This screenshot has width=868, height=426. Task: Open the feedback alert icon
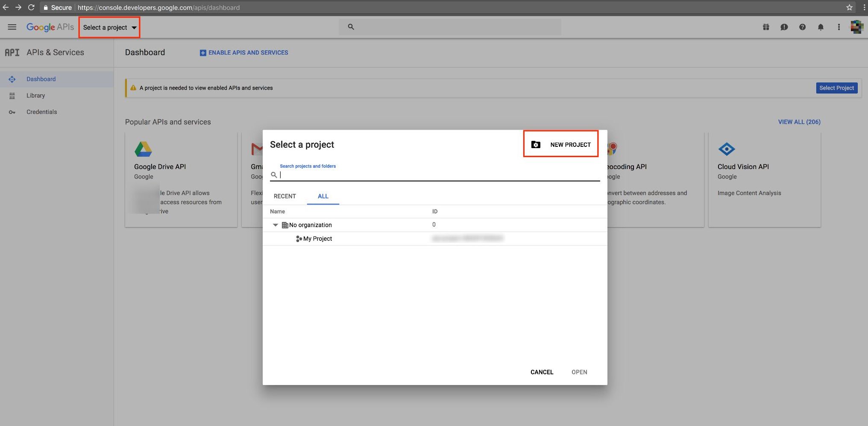pyautogui.click(x=784, y=27)
